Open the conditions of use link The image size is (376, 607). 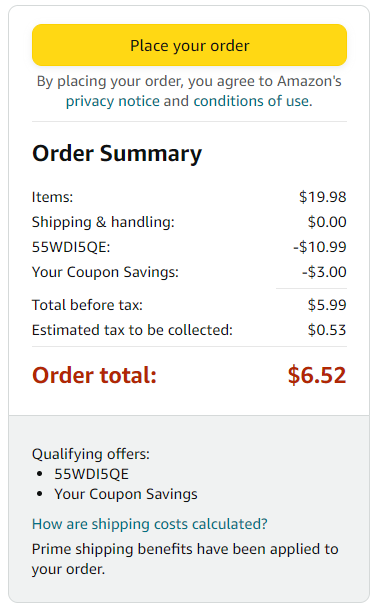coord(253,101)
